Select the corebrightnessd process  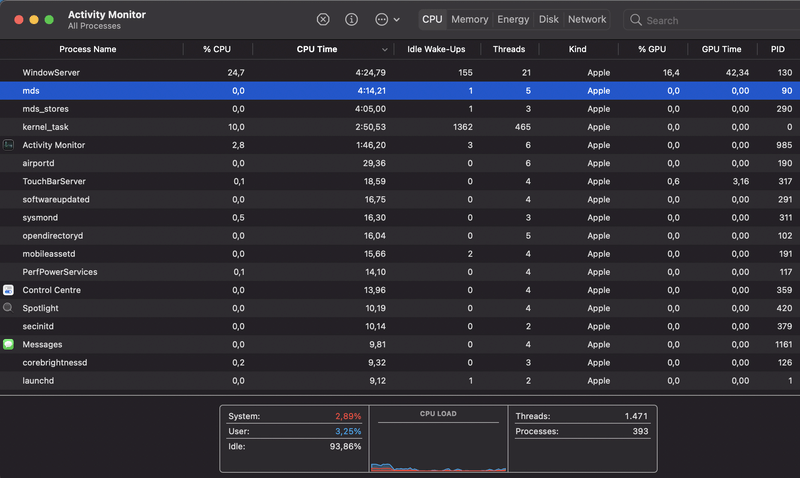[55, 362]
